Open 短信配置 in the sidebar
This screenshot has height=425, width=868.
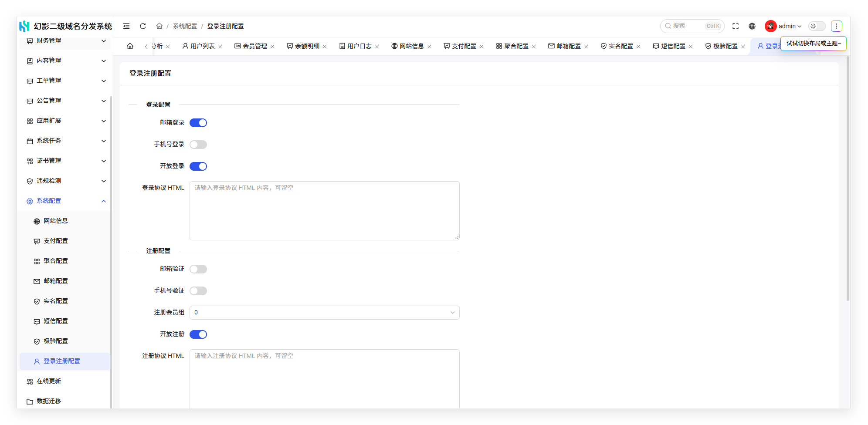point(65,321)
